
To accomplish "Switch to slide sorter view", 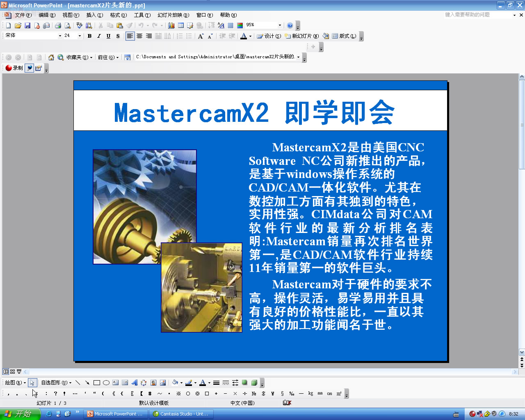I will pos(12,372).
